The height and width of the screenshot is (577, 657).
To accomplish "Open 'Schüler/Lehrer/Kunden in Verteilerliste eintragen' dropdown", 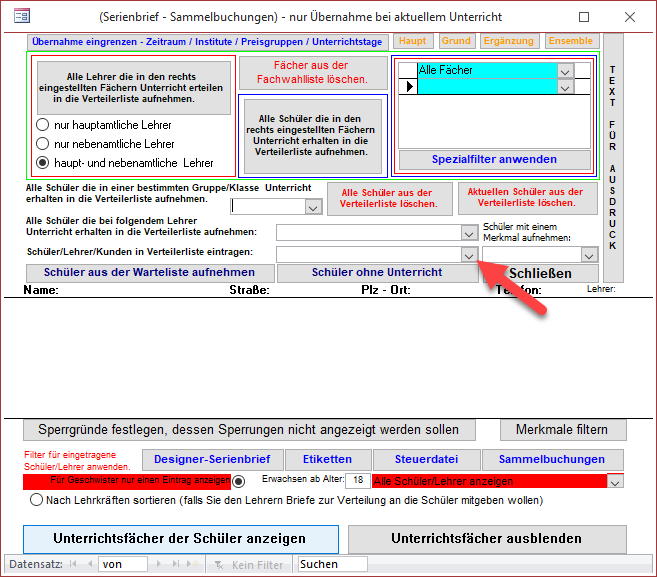I will point(469,255).
